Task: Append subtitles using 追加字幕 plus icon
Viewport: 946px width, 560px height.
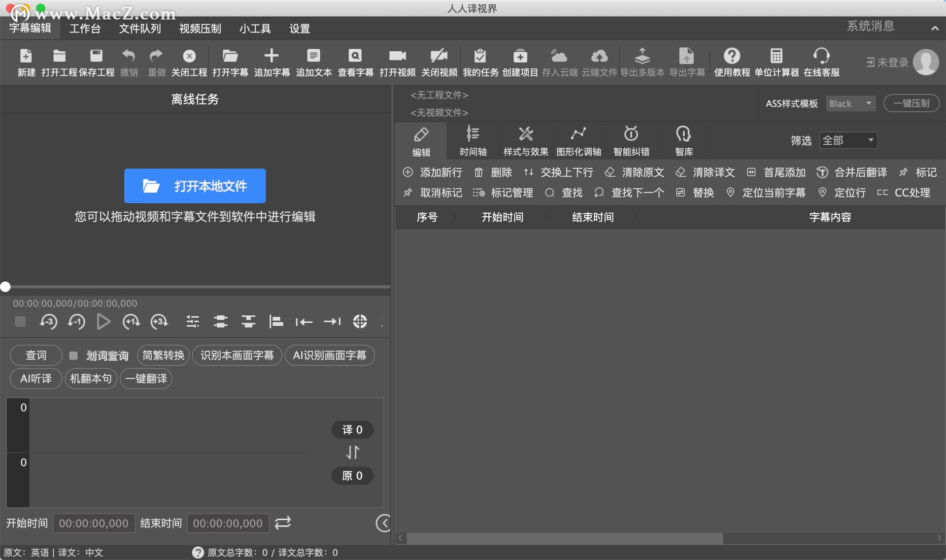Action: pyautogui.click(x=271, y=56)
